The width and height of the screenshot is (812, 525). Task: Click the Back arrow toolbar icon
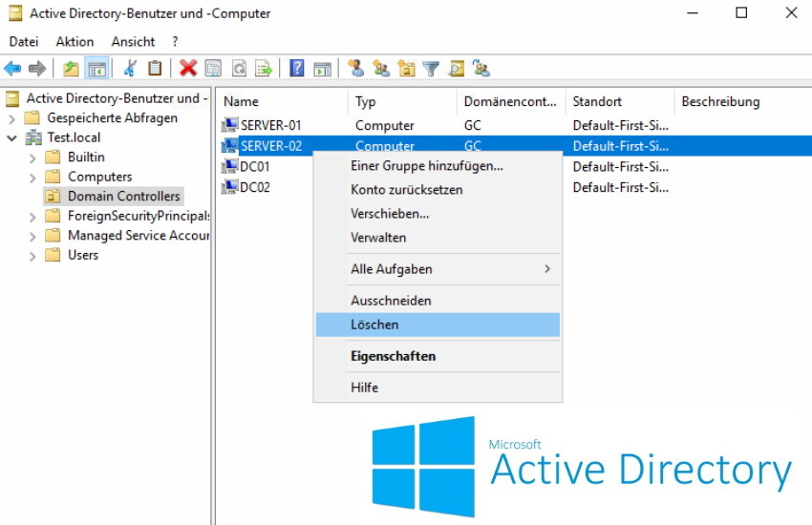12,69
